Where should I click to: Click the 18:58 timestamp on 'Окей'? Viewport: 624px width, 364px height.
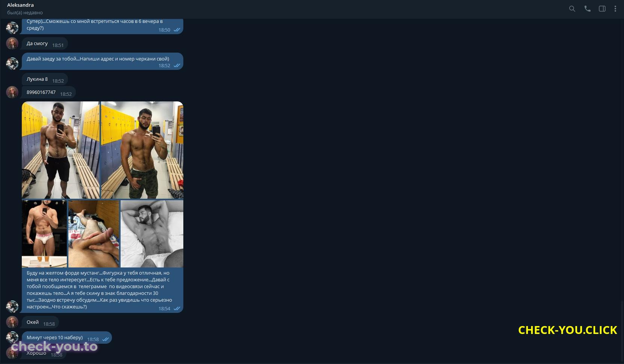(49, 324)
